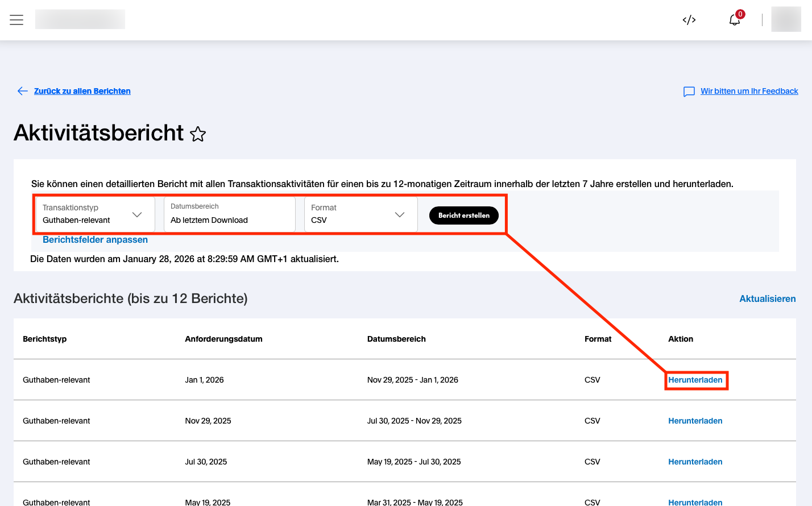Open the Datumsbereich selector
Image resolution: width=812 pixels, height=506 pixels.
coord(229,214)
